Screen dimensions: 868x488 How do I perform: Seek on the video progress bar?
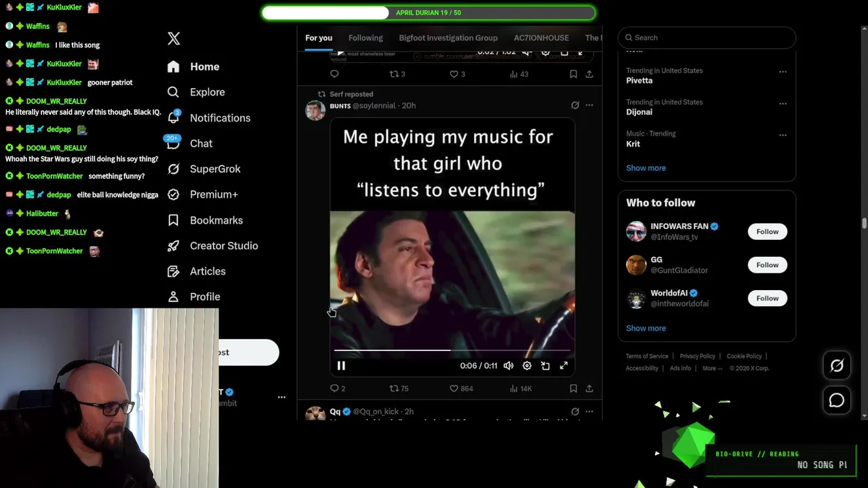452,350
